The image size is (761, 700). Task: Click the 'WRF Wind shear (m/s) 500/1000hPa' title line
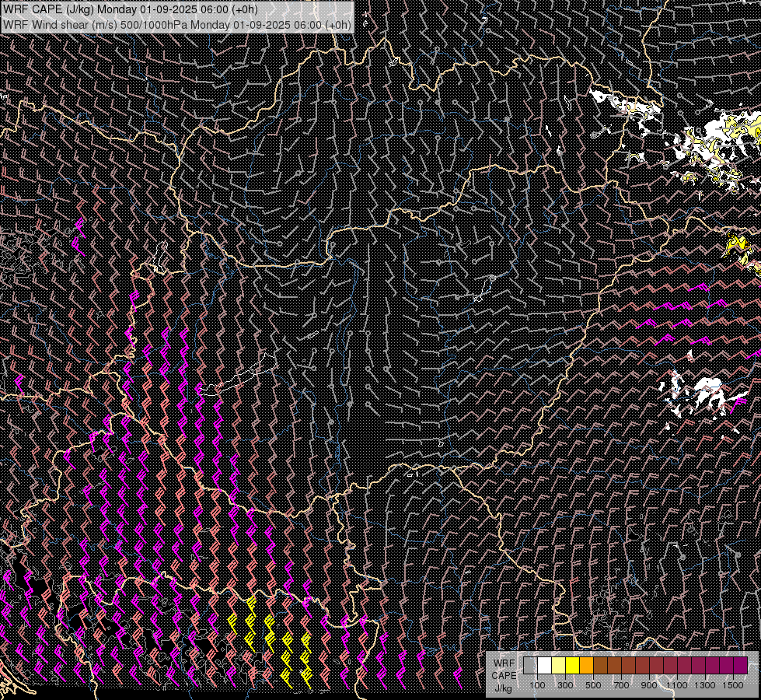[176, 24]
